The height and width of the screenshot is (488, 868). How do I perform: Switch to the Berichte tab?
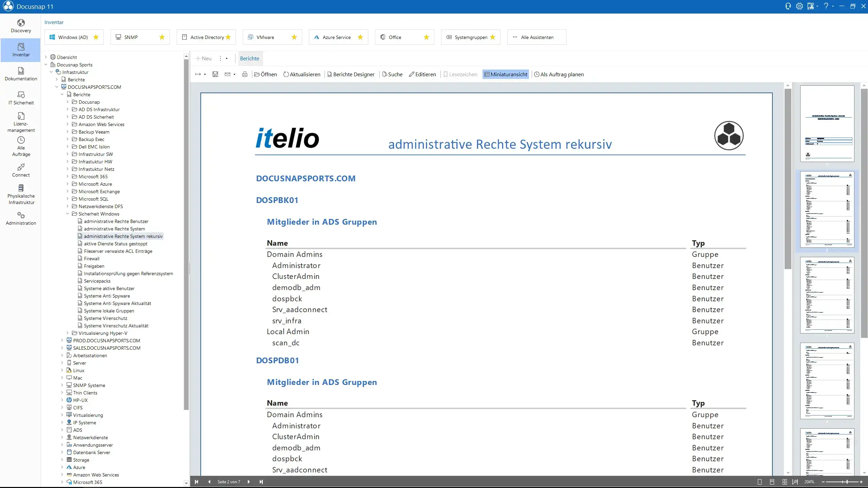250,58
